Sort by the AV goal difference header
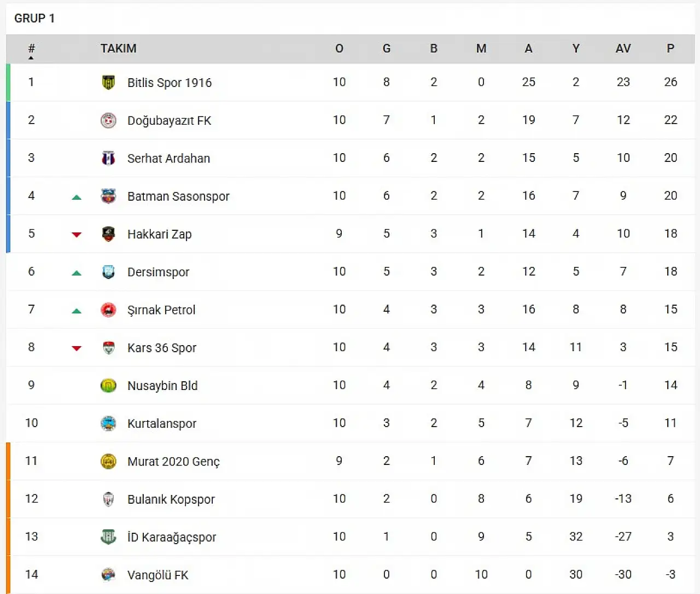Image resolution: width=700 pixels, height=594 pixels. (623, 48)
